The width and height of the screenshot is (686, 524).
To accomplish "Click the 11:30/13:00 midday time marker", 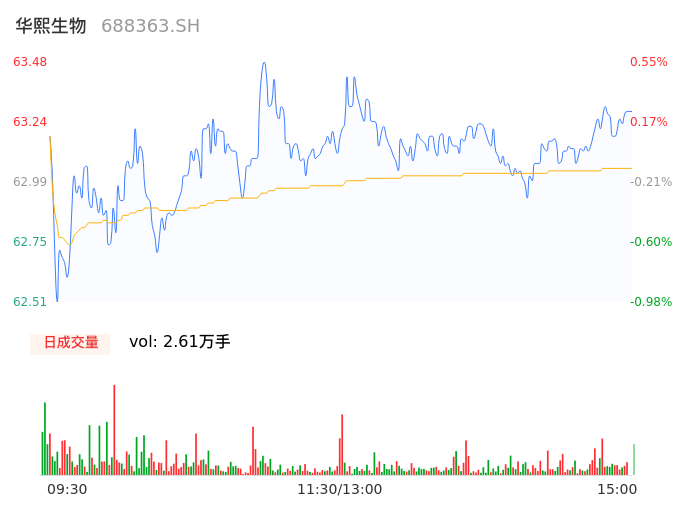I will 339,489.
